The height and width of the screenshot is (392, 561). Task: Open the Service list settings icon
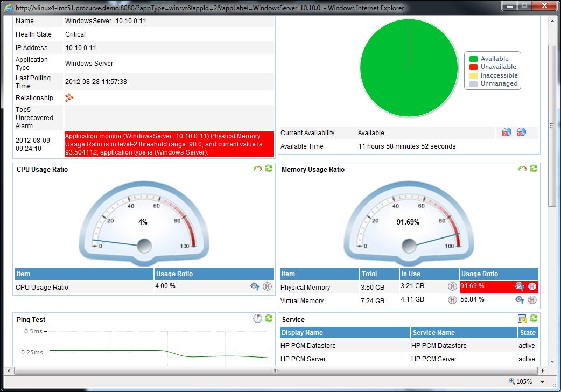522,318
